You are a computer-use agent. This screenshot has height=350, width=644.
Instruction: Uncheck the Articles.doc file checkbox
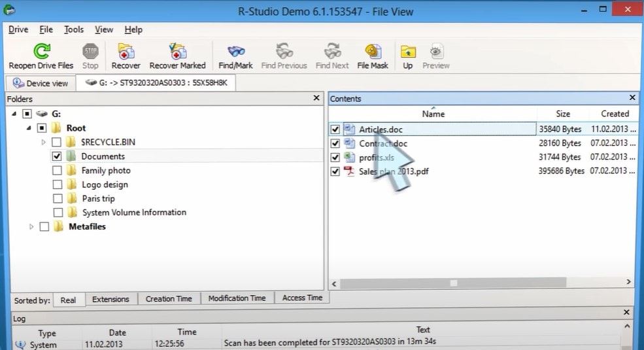coord(335,130)
